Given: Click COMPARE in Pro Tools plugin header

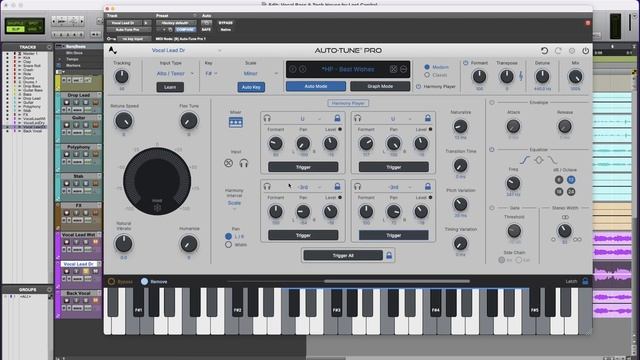Looking at the screenshot, I should pos(185,30).
